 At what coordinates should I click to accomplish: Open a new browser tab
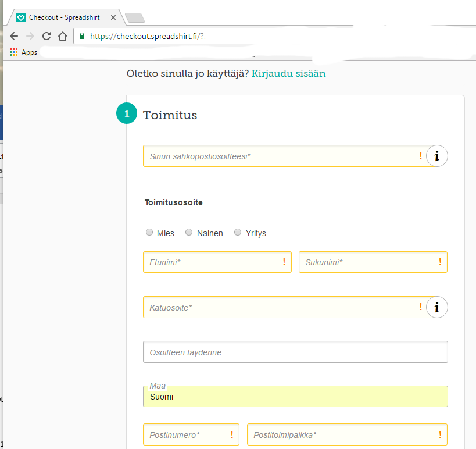pyautogui.click(x=135, y=18)
